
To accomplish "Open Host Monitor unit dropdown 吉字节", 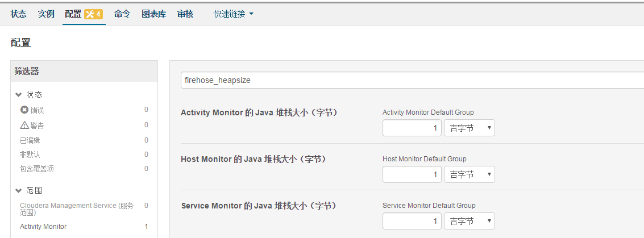I will tap(470, 174).
